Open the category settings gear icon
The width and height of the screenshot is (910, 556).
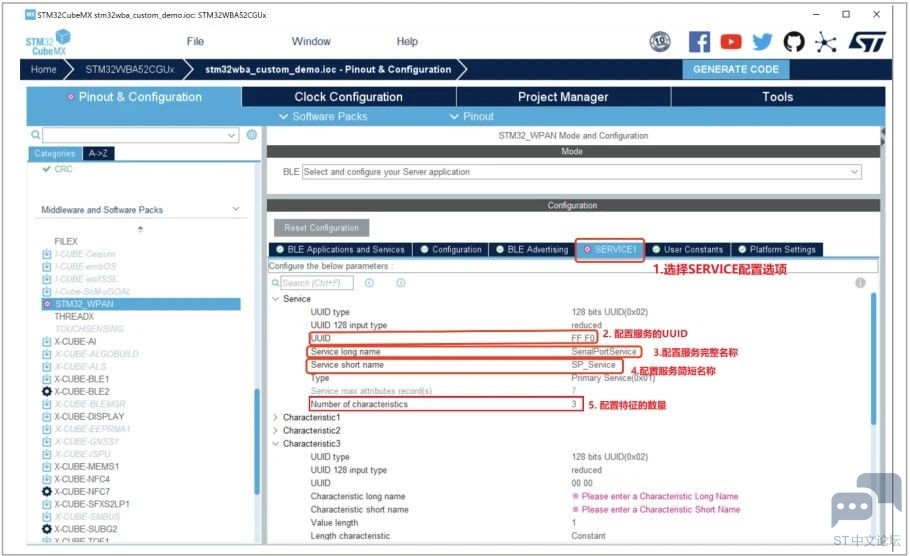pos(251,135)
